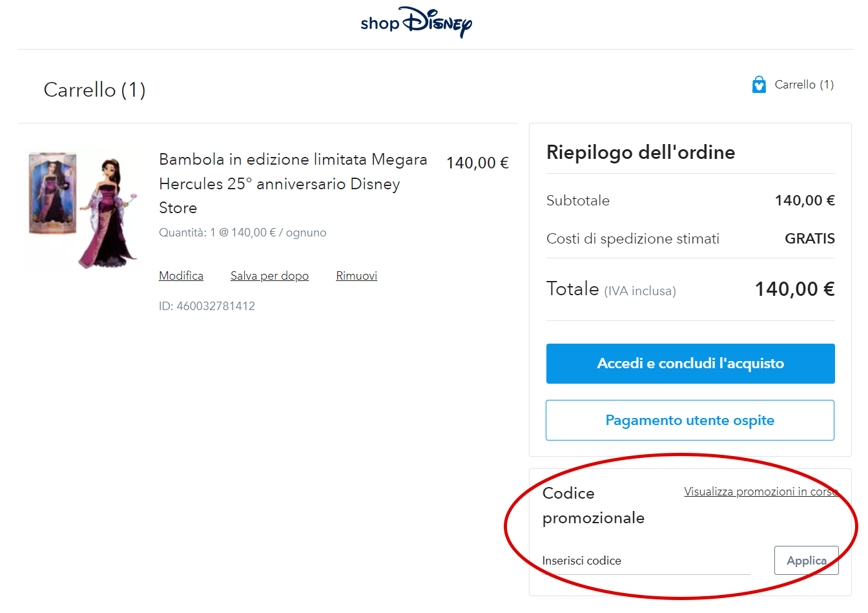868x613 pixels.
Task: Click the Applica promo button
Action: coord(807,561)
